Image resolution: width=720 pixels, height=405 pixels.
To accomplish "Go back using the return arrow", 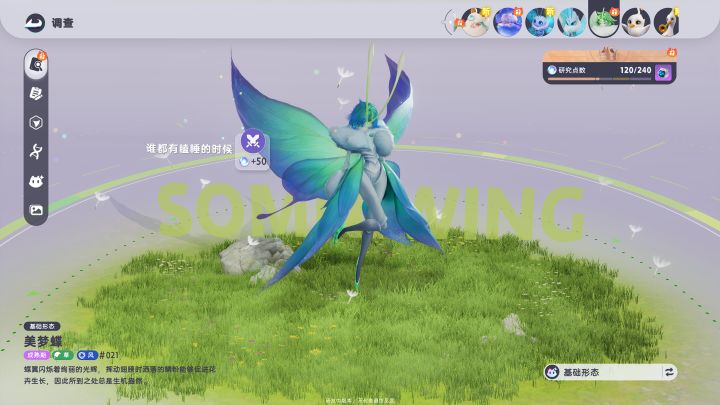I will tap(35, 22).
